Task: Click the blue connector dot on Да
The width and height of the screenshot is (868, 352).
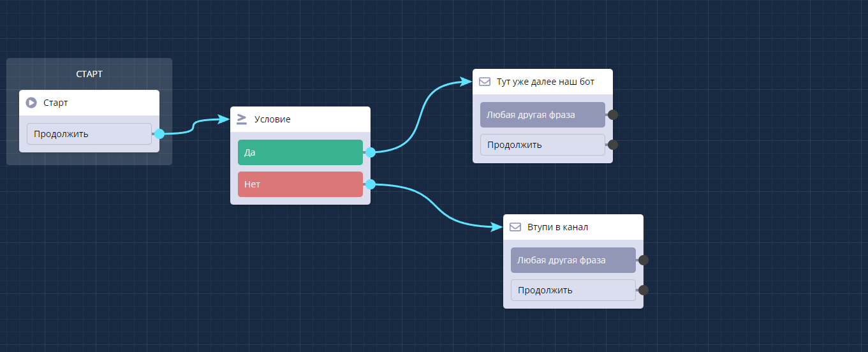Action: 371,152
